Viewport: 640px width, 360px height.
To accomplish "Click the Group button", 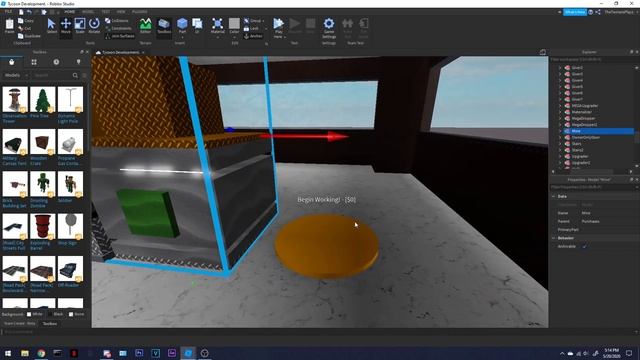I will [253, 21].
